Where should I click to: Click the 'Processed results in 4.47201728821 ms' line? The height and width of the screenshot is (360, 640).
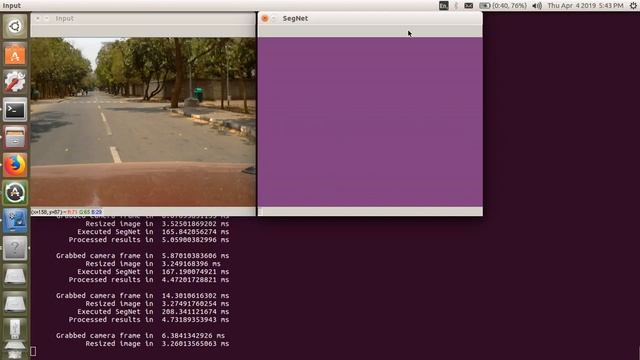click(149, 280)
